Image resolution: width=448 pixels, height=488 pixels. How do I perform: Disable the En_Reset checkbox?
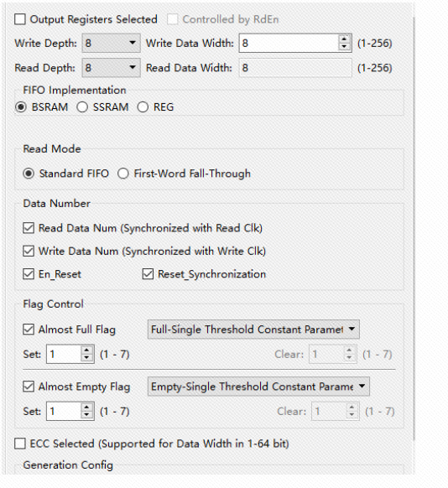pyautogui.click(x=29, y=274)
